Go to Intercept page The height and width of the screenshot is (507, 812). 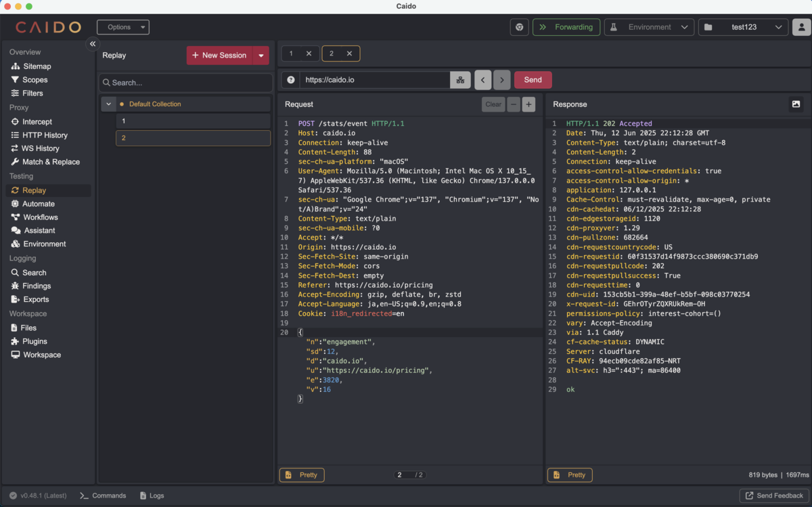point(32,122)
